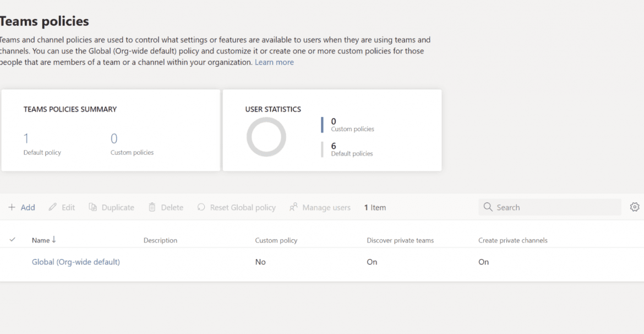Click the "1" Default policy count in summary
The height and width of the screenshot is (334, 644).
pyautogui.click(x=26, y=139)
